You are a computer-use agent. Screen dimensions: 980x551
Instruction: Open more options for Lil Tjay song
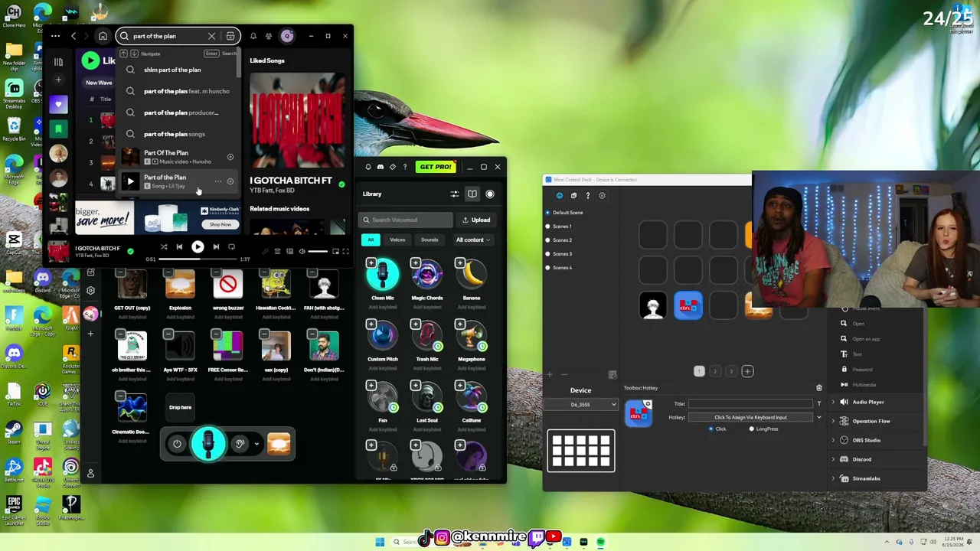218,181
